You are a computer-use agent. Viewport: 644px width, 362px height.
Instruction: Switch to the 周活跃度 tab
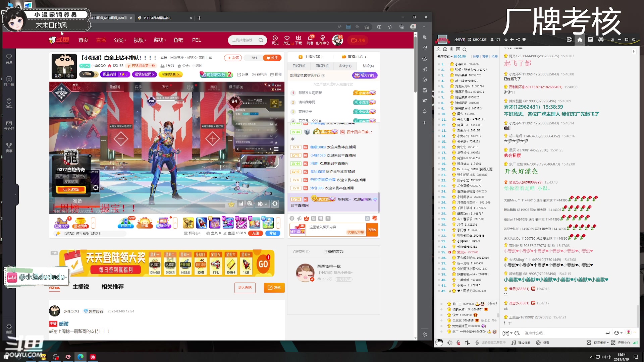(322, 66)
